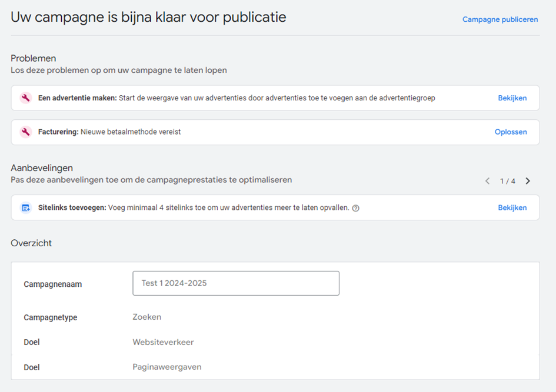This screenshot has width=556, height=392.
Task: Click the Campagnenaam field containing Test 1 2024-2025
Action: 236,283
